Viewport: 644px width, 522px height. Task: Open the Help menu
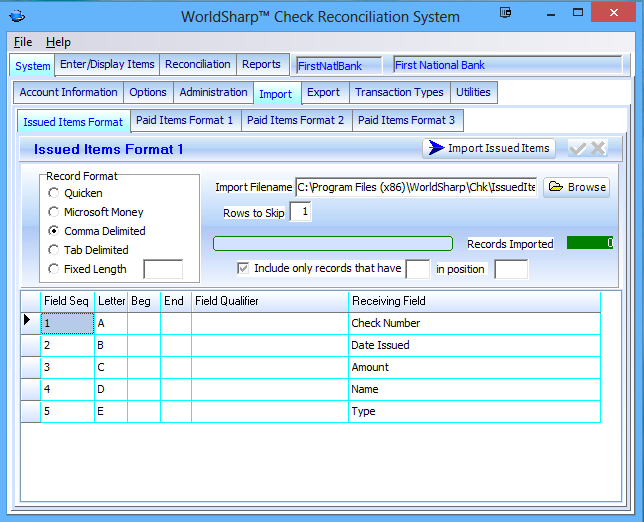click(58, 42)
